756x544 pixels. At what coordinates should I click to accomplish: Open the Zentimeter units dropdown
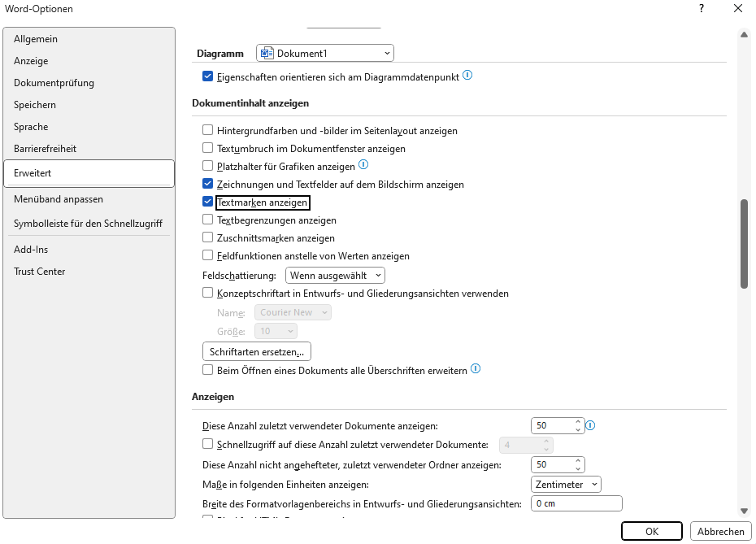[566, 484]
